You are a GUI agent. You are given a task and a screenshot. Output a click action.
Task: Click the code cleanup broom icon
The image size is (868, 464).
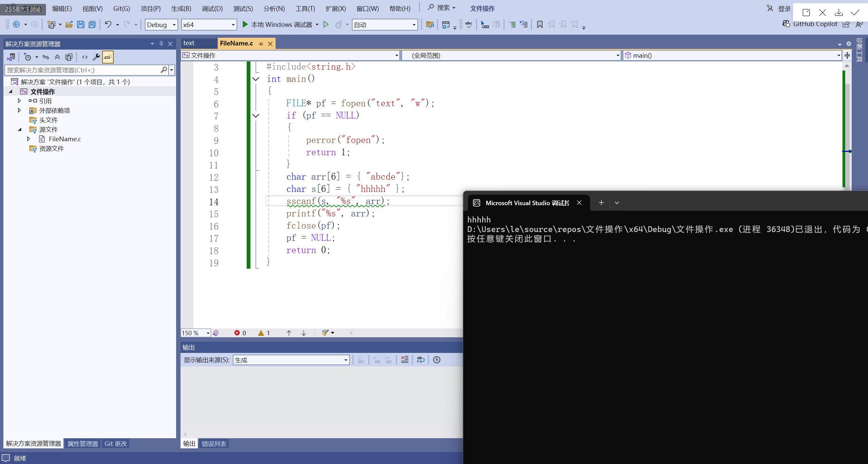point(325,333)
